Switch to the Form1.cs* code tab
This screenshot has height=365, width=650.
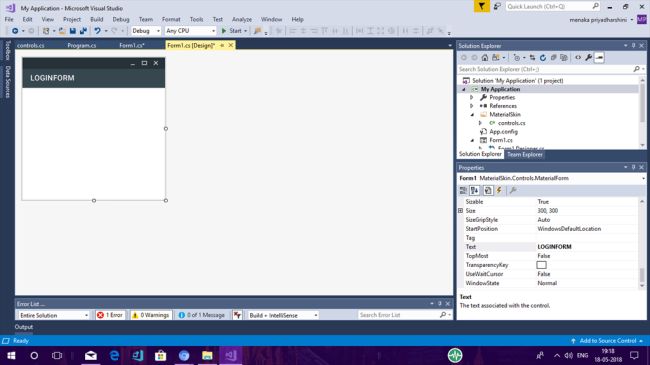coord(132,45)
